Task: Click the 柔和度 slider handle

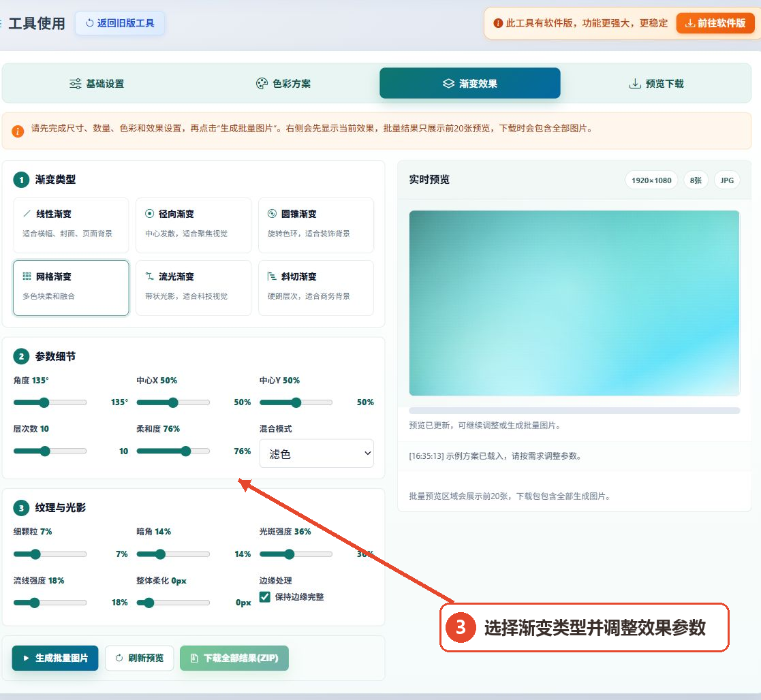Action: point(186,451)
